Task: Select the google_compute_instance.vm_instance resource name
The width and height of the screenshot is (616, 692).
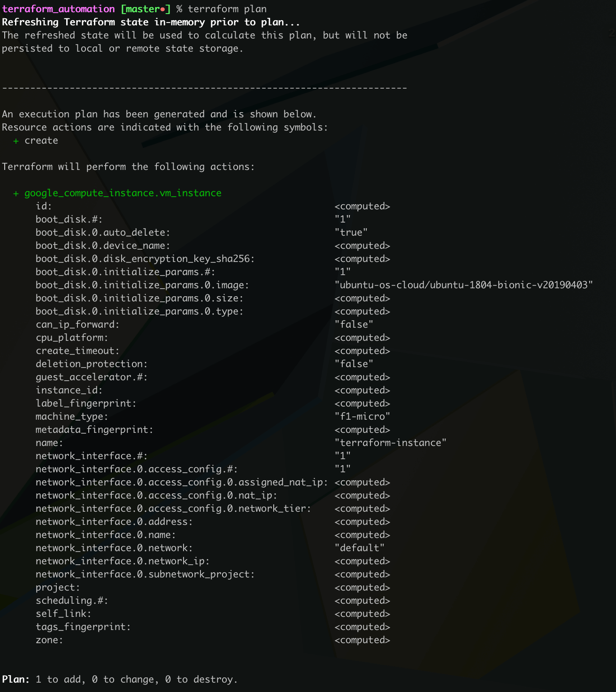Action: tap(123, 193)
